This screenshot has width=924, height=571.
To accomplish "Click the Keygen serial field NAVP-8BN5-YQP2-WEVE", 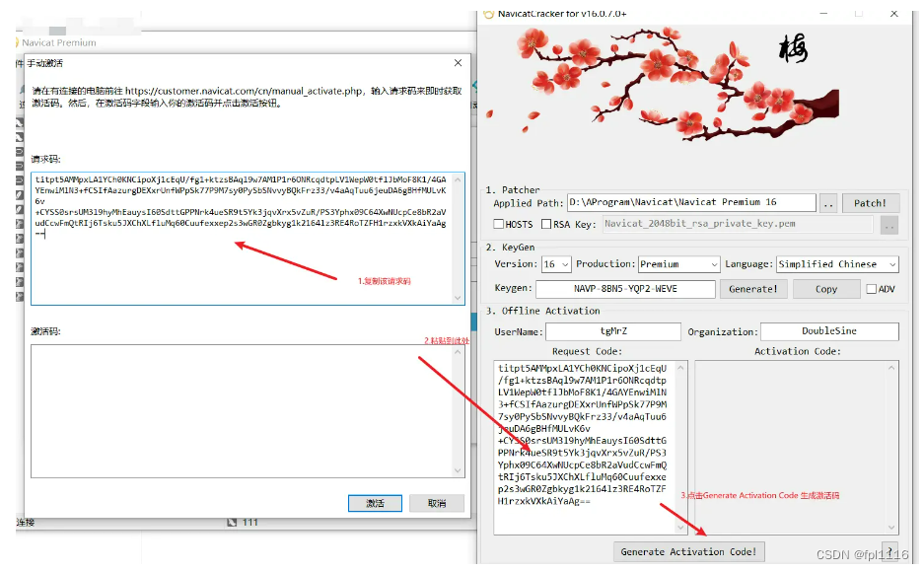I will (x=625, y=289).
